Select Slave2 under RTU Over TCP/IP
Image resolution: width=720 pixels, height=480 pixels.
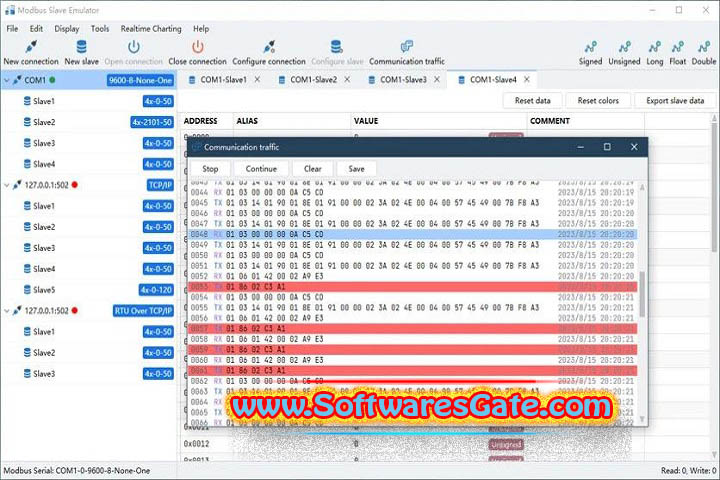88,353
